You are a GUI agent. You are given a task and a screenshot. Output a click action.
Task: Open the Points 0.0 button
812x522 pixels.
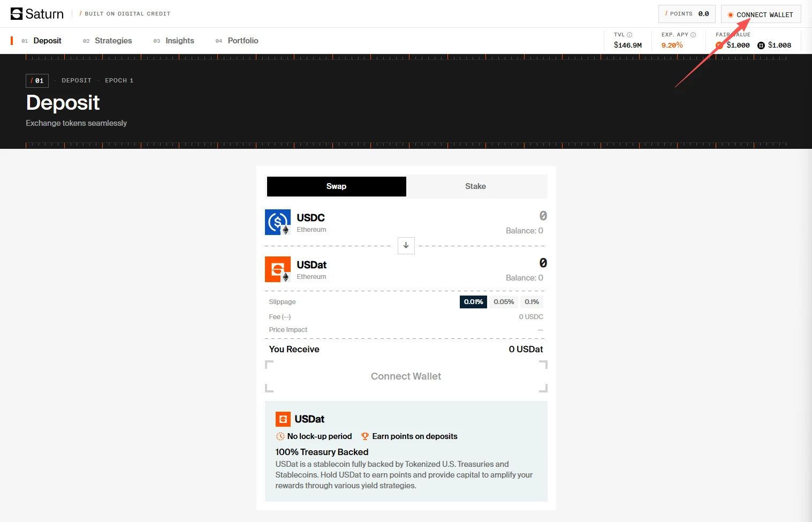tap(687, 14)
